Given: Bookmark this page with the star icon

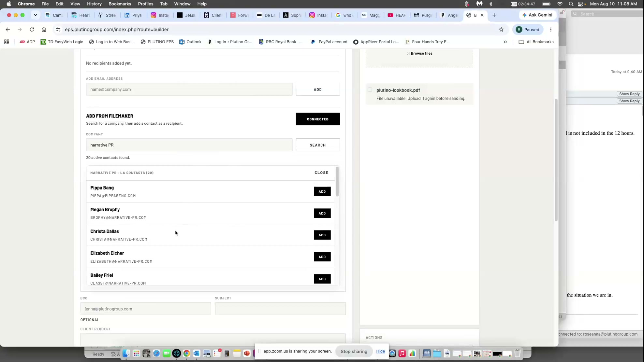Looking at the screenshot, I should pos(501,30).
